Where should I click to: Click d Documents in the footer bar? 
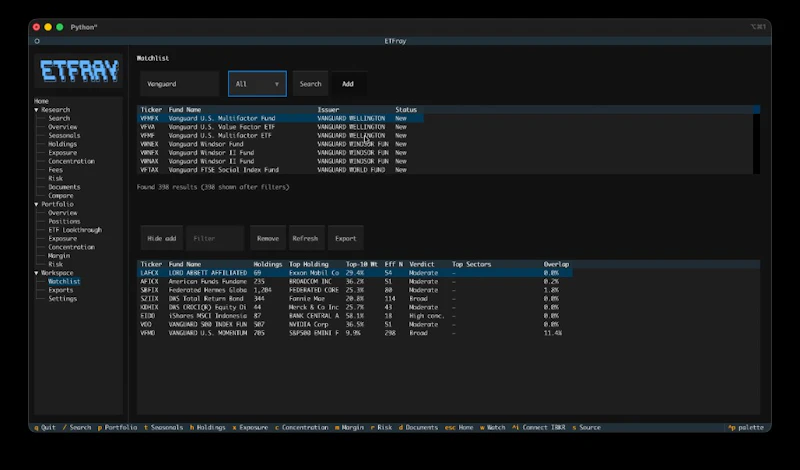pyautogui.click(x=418, y=428)
